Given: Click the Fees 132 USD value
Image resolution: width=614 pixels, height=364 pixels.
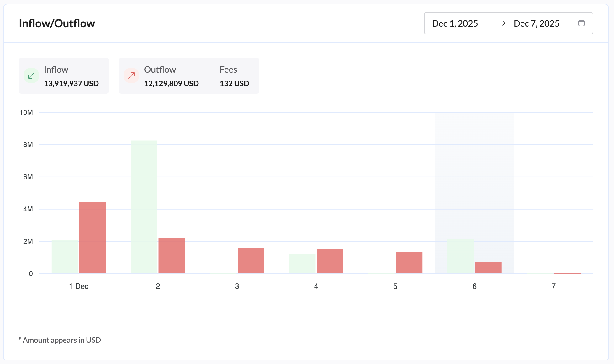Looking at the screenshot, I should point(234,84).
